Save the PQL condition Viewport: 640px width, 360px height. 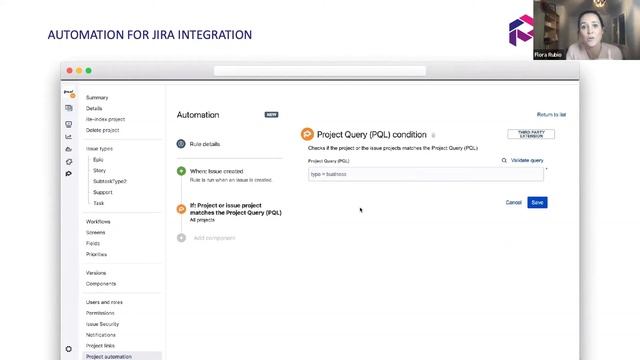click(x=537, y=202)
